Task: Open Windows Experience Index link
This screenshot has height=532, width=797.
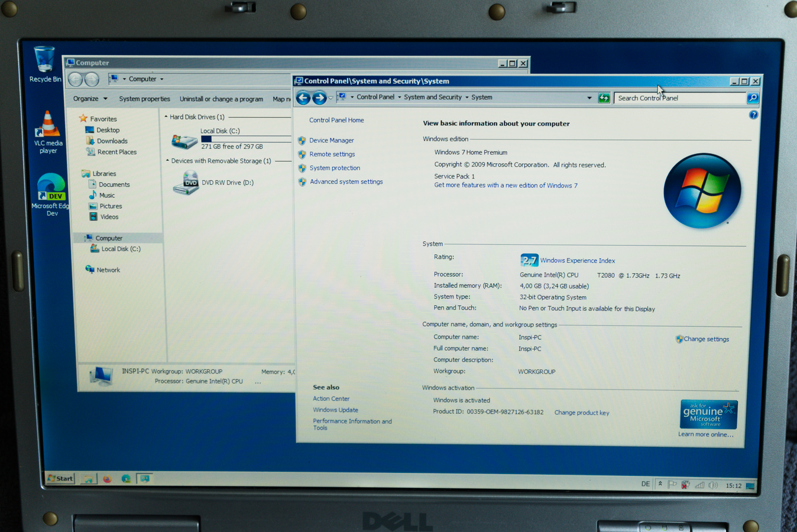Action: pyautogui.click(x=577, y=261)
